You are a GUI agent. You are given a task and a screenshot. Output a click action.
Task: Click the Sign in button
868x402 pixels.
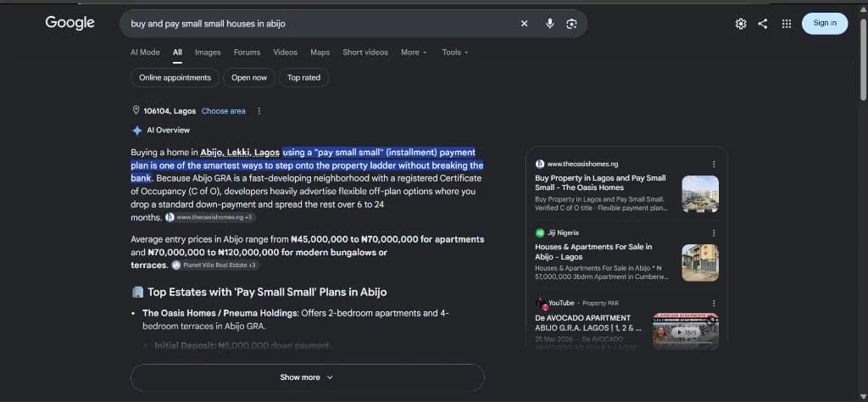[x=824, y=23]
